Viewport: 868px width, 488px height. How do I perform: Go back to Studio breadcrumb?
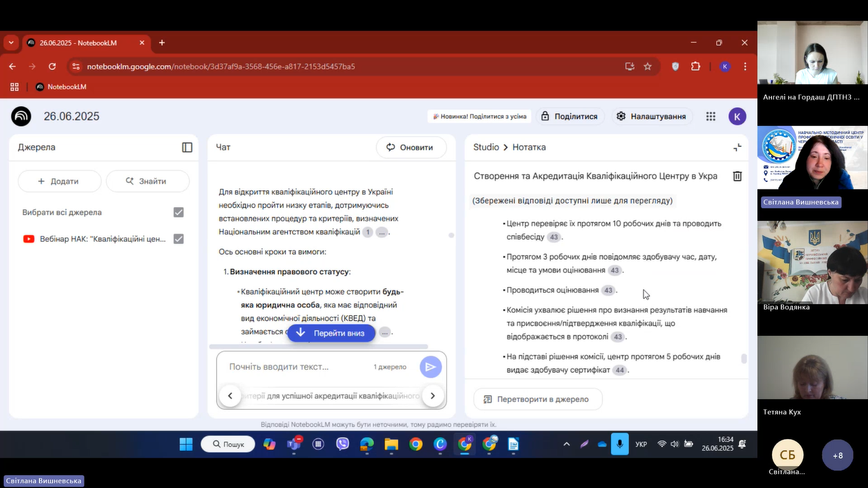coord(486,147)
